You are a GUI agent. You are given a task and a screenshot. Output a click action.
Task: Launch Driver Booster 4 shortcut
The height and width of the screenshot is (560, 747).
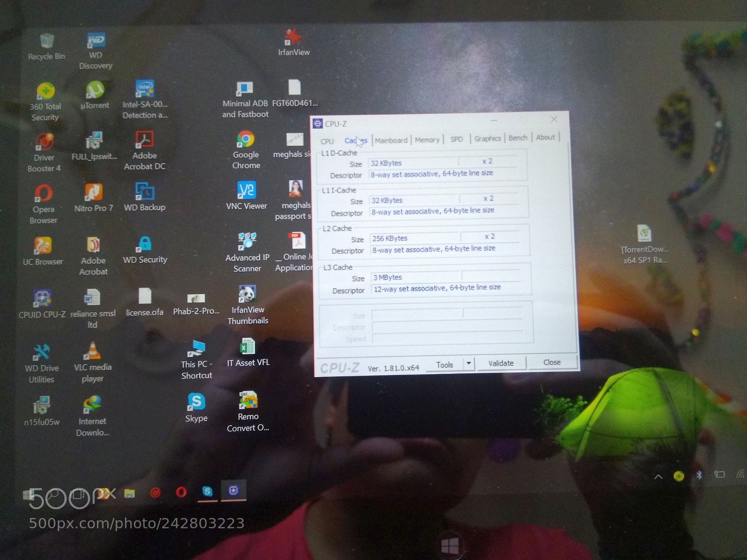44,153
